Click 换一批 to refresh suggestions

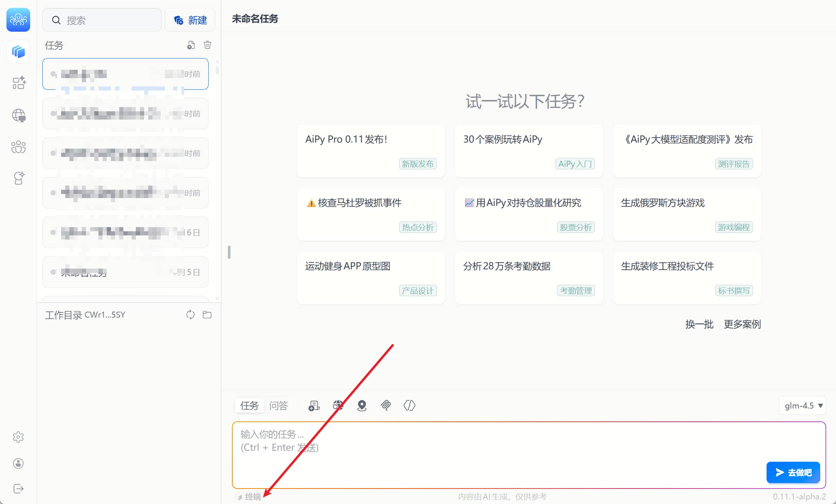tap(699, 324)
